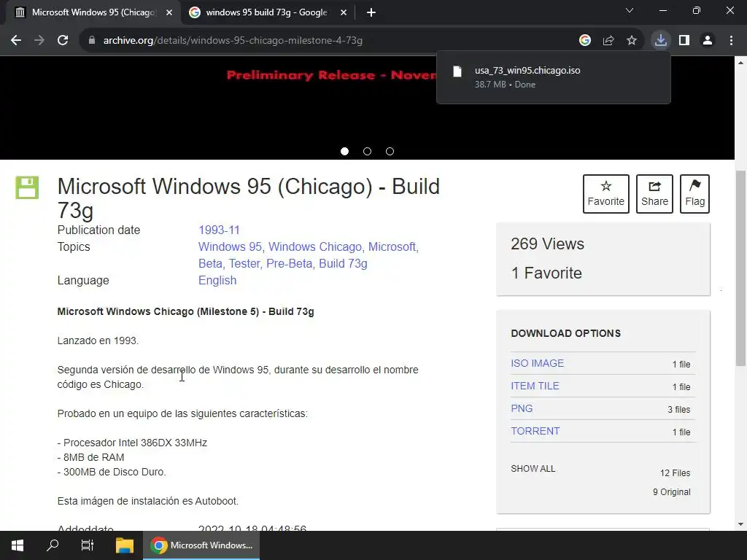747x560 pixels.
Task: Click the 12 Files count
Action: point(675,472)
